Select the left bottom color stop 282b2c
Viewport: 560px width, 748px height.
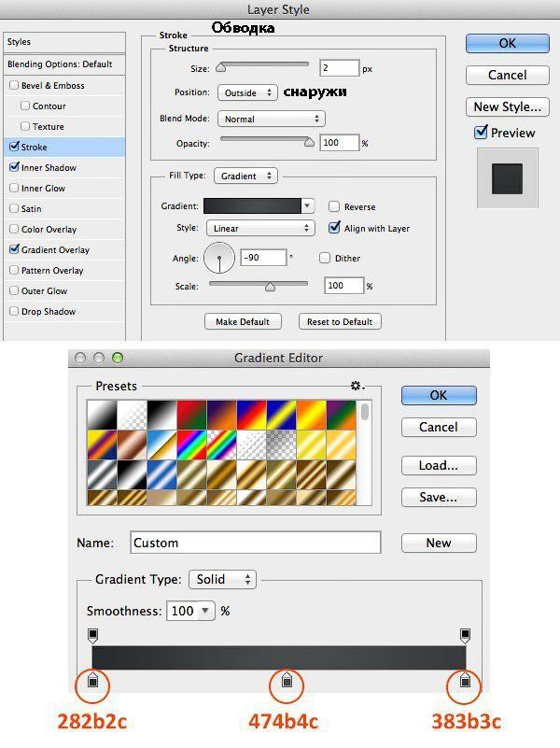[93, 680]
